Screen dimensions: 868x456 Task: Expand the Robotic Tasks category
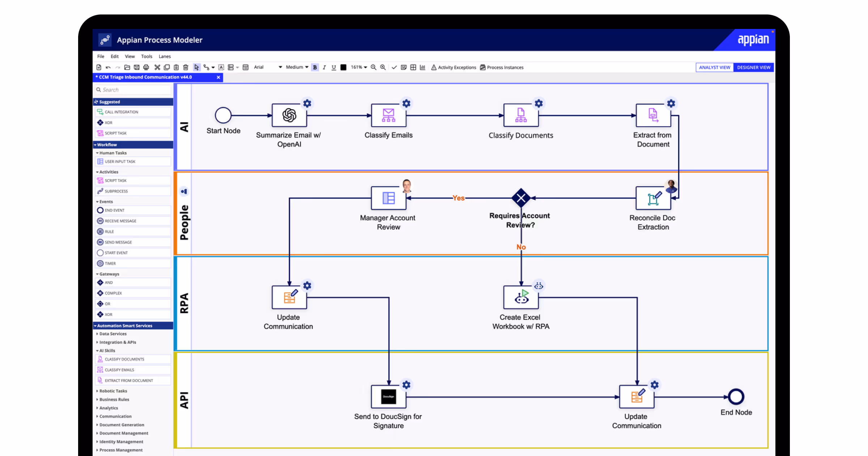pos(113,391)
